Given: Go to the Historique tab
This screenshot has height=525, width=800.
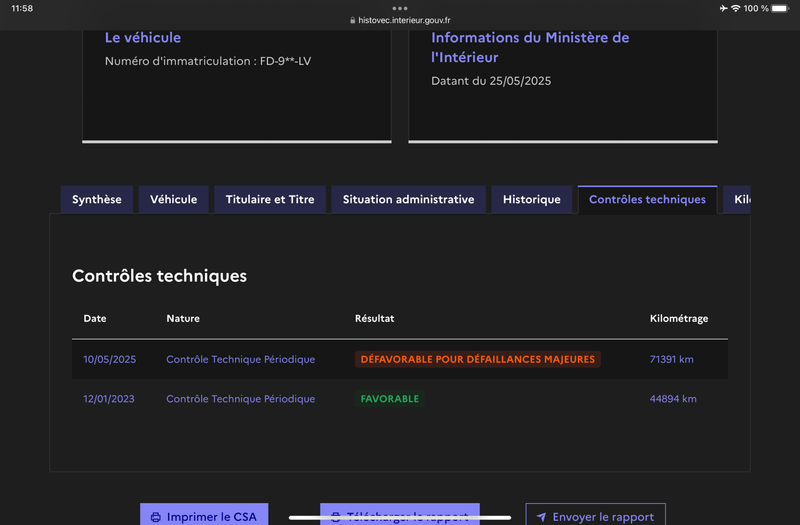Looking at the screenshot, I should [532, 199].
